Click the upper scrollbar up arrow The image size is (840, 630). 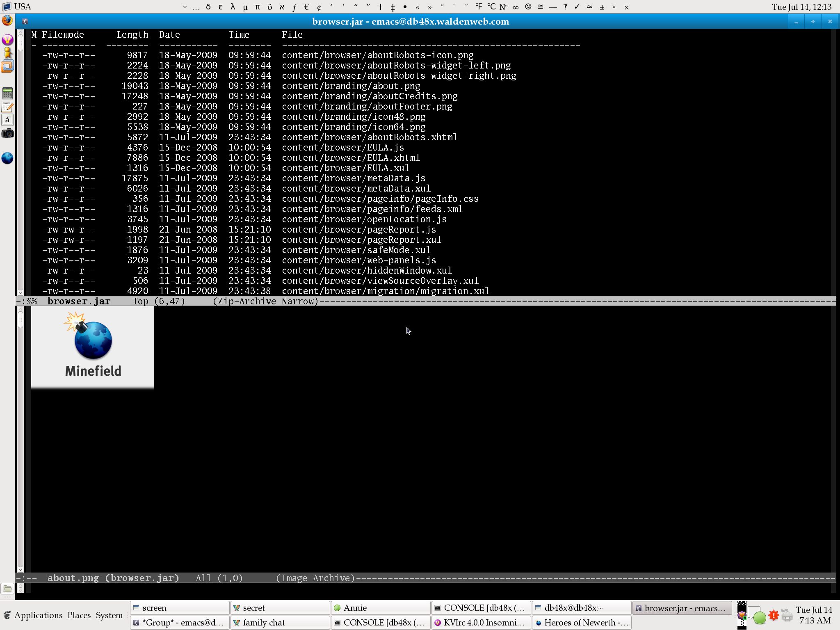(21, 33)
